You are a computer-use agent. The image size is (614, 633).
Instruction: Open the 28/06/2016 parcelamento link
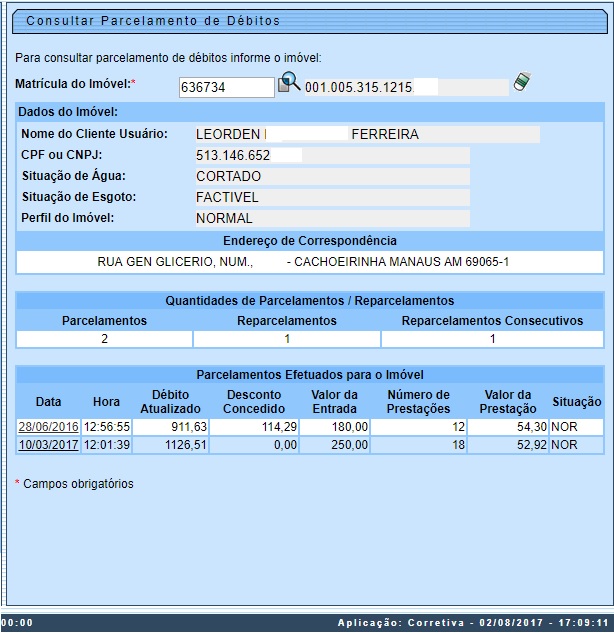(x=46, y=427)
